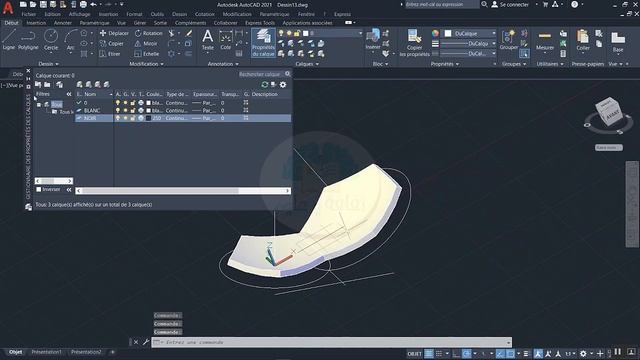Click the Print icon in quick access toolbar

(83, 4)
